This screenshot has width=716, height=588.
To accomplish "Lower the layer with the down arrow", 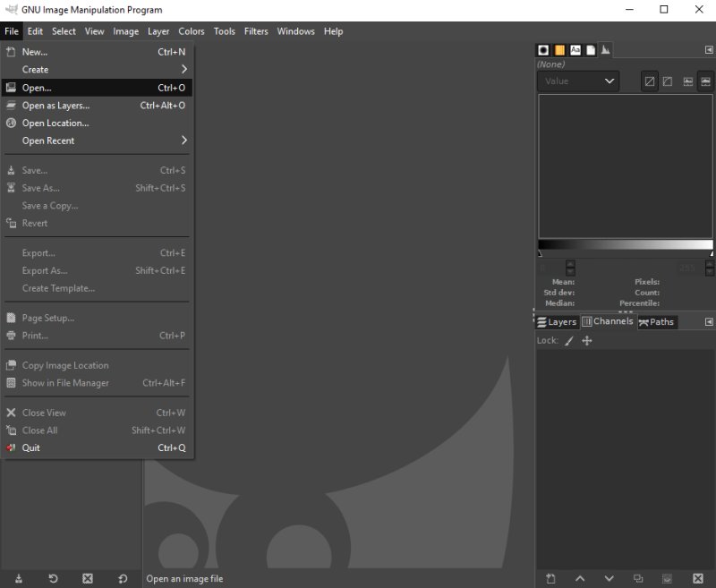I will point(609,578).
